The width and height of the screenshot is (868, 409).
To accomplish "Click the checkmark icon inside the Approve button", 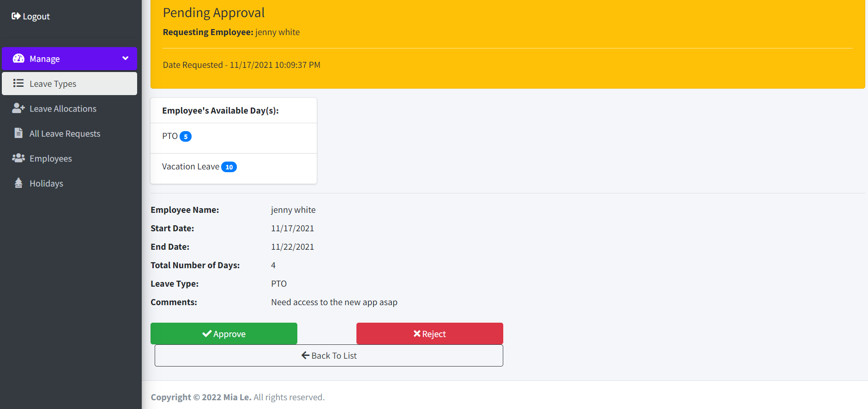I will (206, 333).
